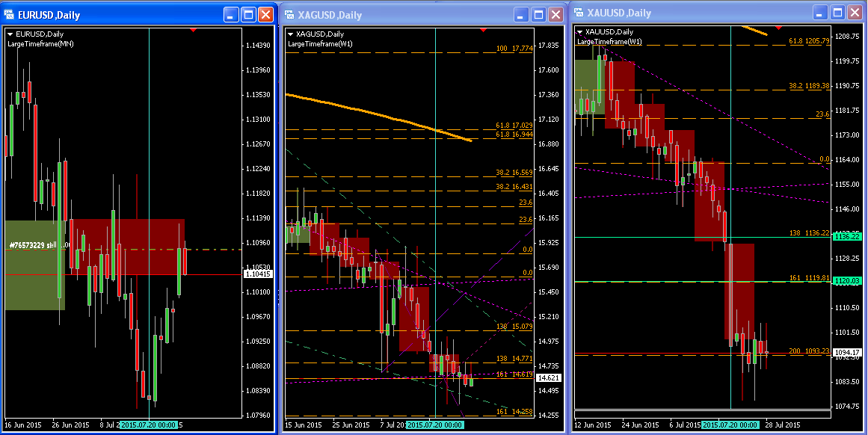Click the 1.10415 current price label
Viewport: 868px width, 435px height.
coord(257,274)
